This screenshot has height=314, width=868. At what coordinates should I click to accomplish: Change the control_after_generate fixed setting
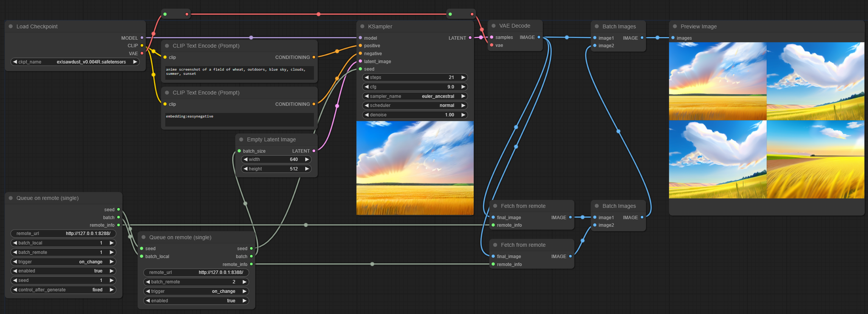[63, 290]
